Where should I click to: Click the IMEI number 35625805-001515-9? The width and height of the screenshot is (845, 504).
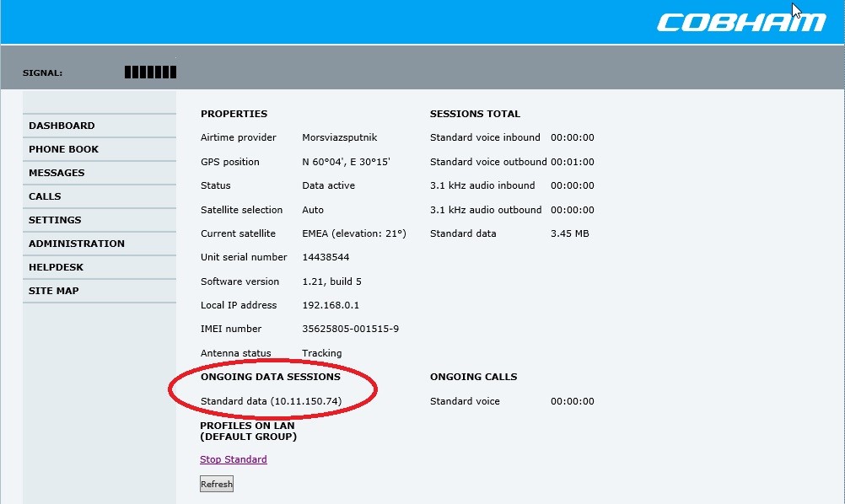coord(350,329)
